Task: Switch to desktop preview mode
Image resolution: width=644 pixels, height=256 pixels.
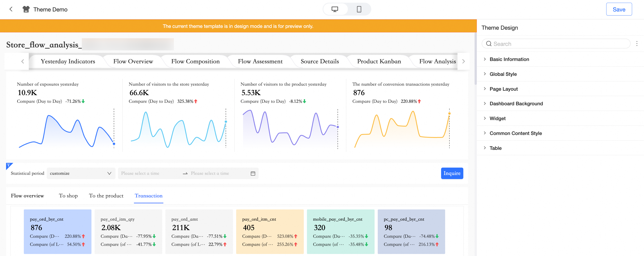Action: point(335,9)
